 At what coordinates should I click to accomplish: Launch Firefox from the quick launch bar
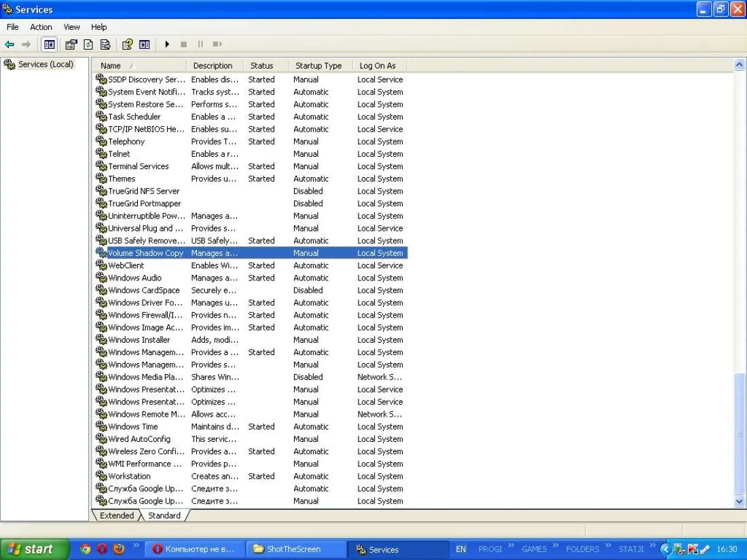[x=119, y=549]
